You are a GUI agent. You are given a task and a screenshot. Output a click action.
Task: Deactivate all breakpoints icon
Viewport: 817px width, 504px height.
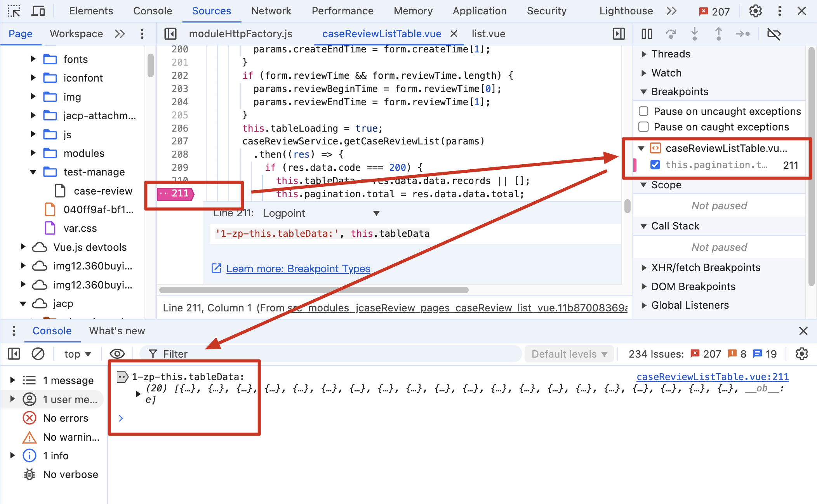[x=774, y=34]
